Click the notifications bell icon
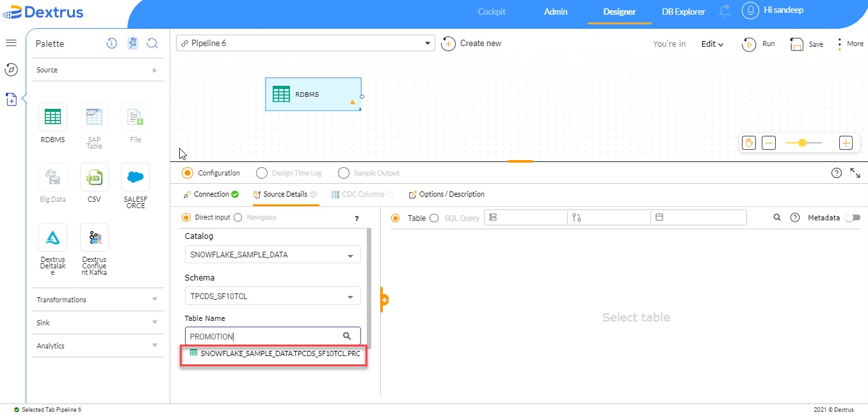The image size is (868, 415). [725, 11]
